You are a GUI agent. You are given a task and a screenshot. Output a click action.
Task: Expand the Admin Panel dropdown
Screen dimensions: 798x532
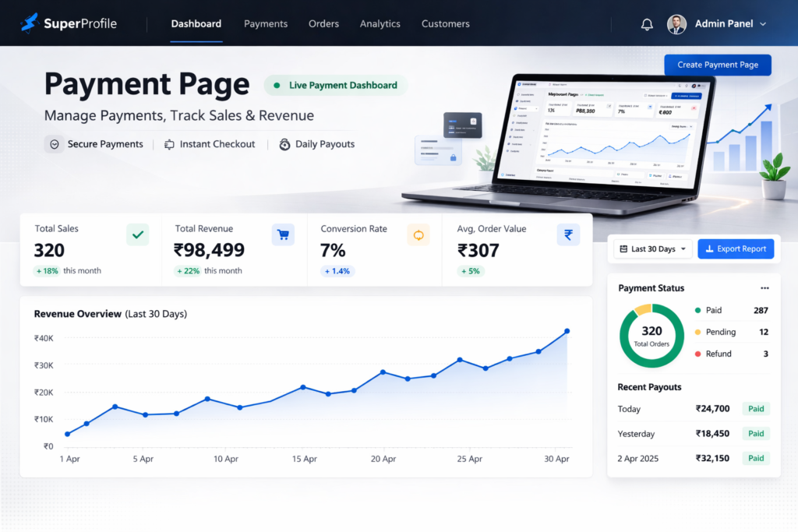pyautogui.click(x=763, y=24)
